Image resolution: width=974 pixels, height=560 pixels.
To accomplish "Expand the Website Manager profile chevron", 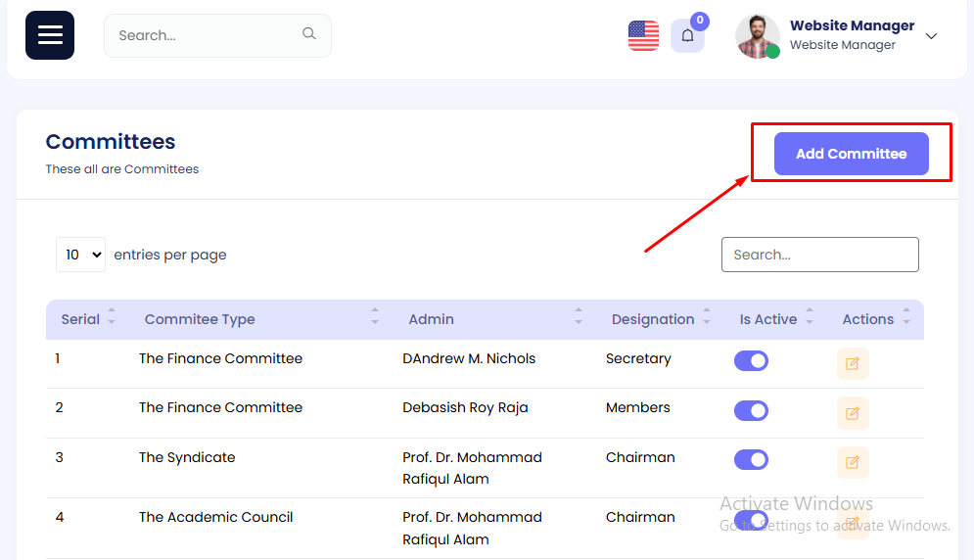I will tap(931, 36).
